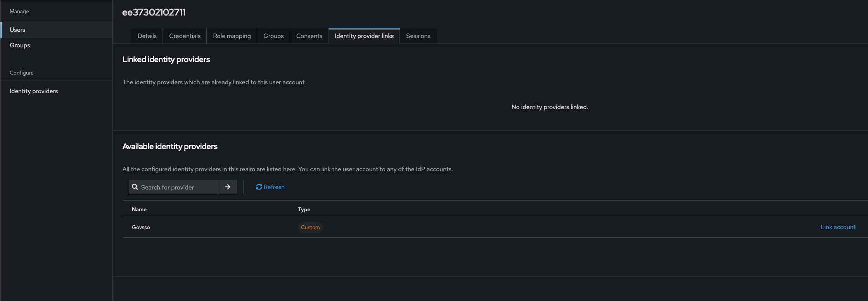This screenshot has height=301, width=868.
Task: Click the Linked identity providers heading
Action: point(166,59)
